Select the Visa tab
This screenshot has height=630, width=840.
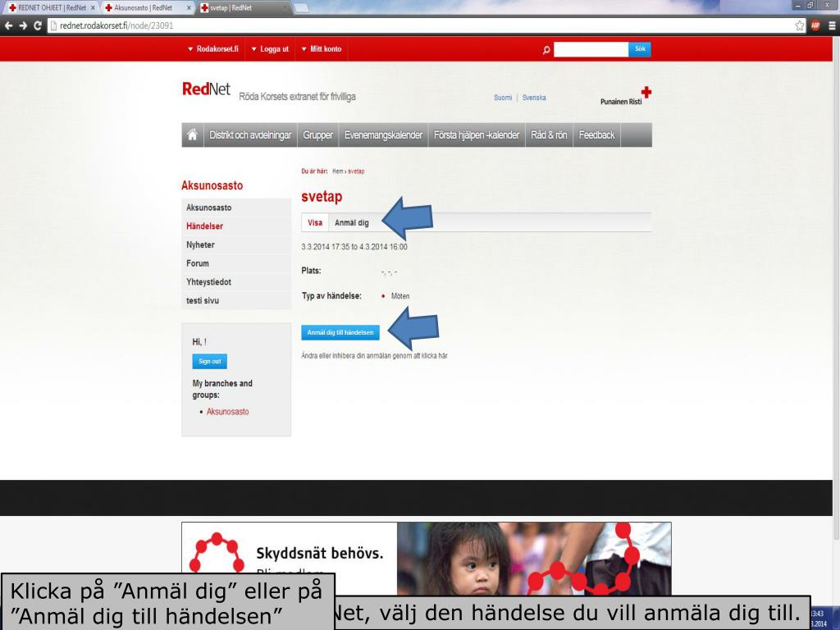point(315,222)
